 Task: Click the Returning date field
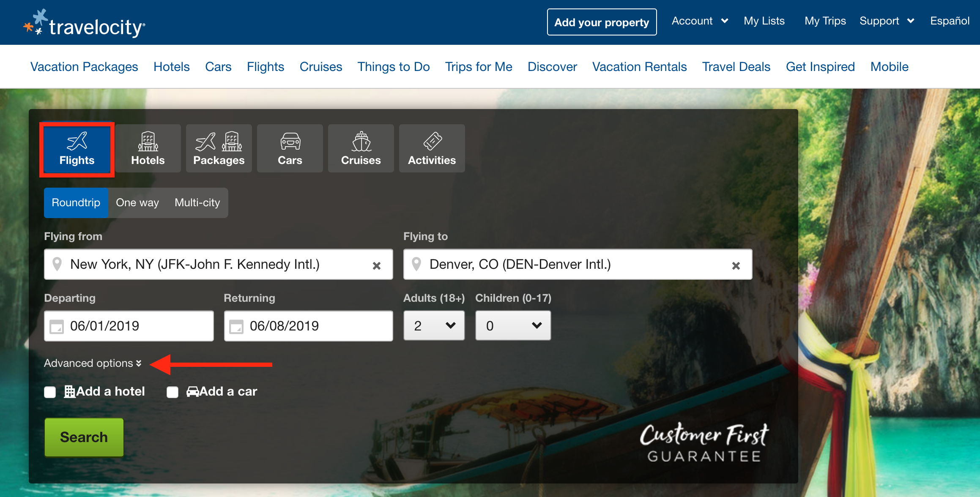click(x=309, y=326)
